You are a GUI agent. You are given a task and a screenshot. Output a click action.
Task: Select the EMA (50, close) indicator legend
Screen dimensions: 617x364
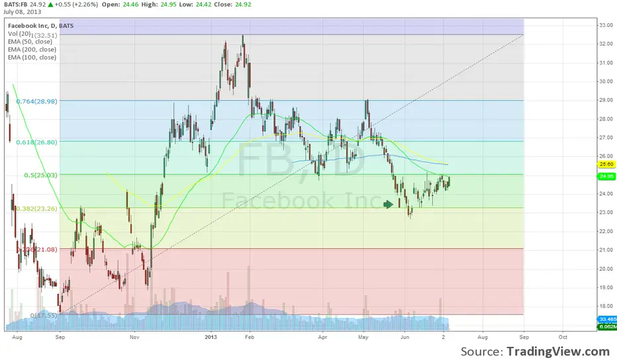(30, 42)
